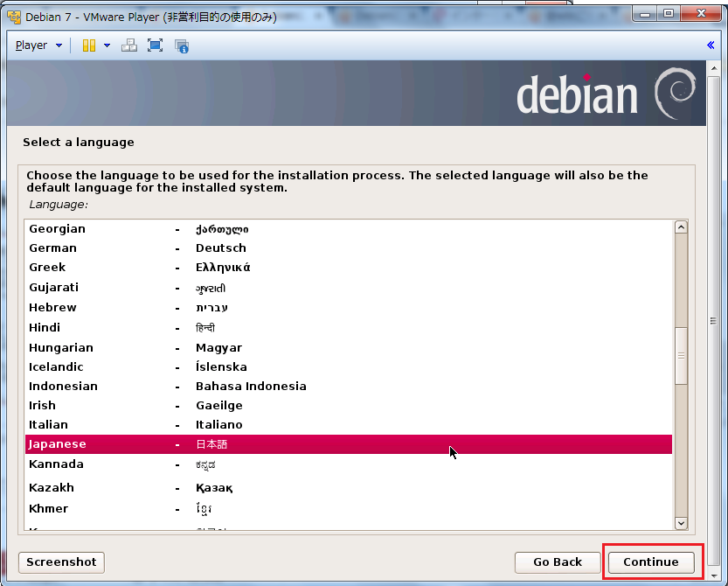Expand the power options dropdown arrow
Screen dimensions: 728x586
(x=107, y=45)
